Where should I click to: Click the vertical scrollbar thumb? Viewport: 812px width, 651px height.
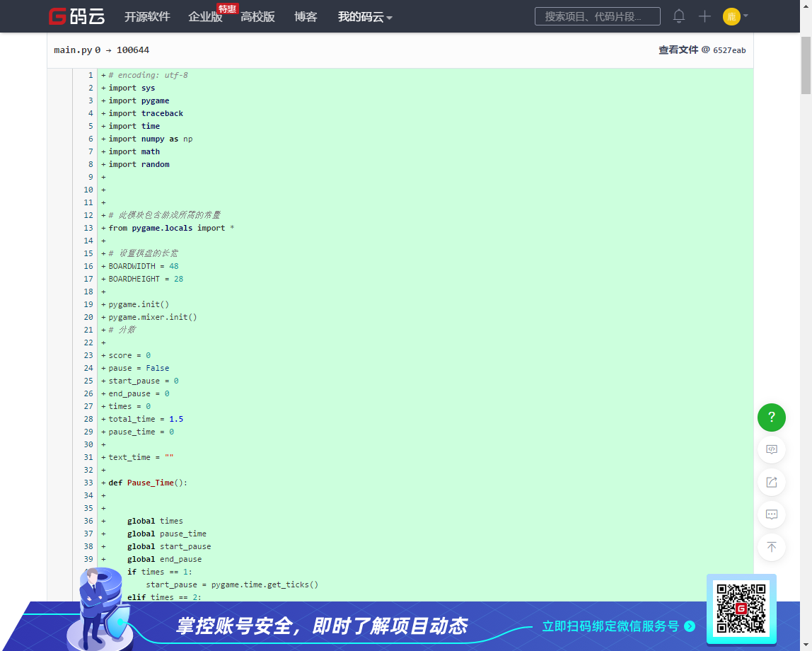[x=806, y=65]
